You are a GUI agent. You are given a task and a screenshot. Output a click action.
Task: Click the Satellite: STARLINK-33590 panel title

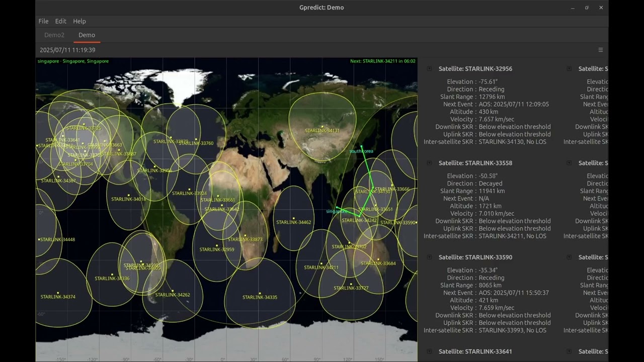click(475, 257)
